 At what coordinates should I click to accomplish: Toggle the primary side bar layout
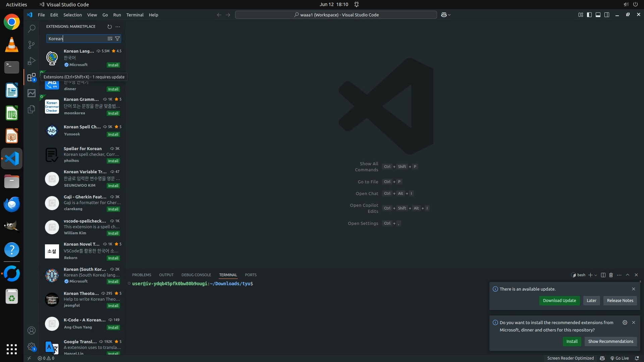[x=589, y=15]
